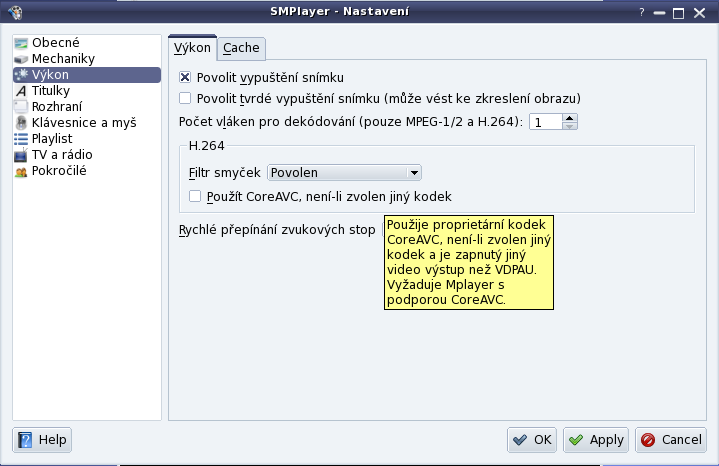Select the Klávesnice a myš label
This screenshot has width=719, height=466.
coord(84,123)
